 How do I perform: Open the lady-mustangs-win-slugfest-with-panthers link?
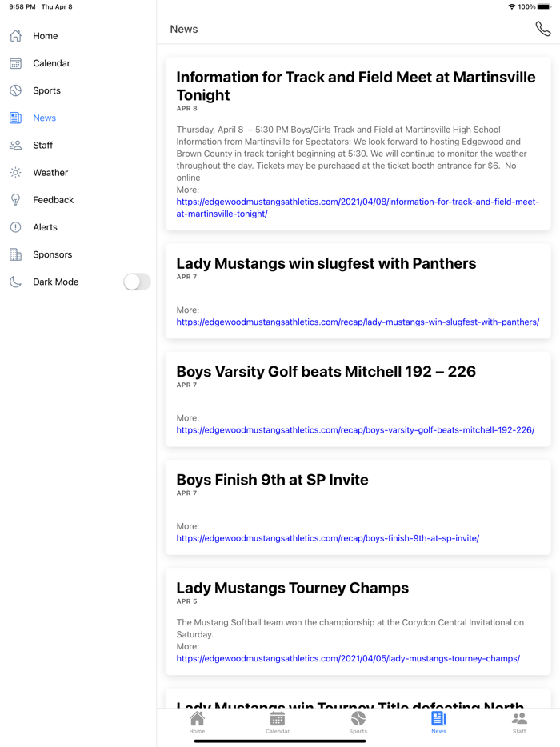(x=358, y=322)
